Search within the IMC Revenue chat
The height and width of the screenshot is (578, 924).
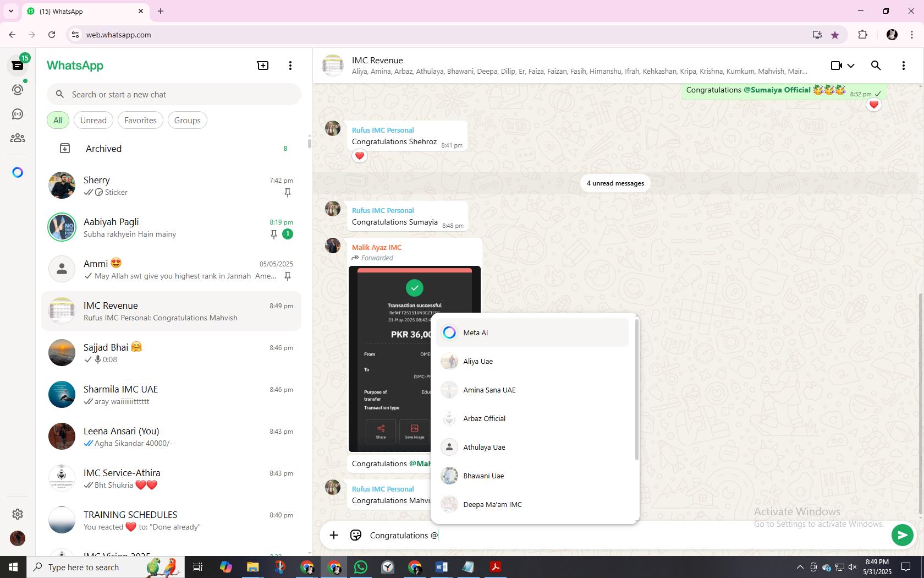(876, 66)
